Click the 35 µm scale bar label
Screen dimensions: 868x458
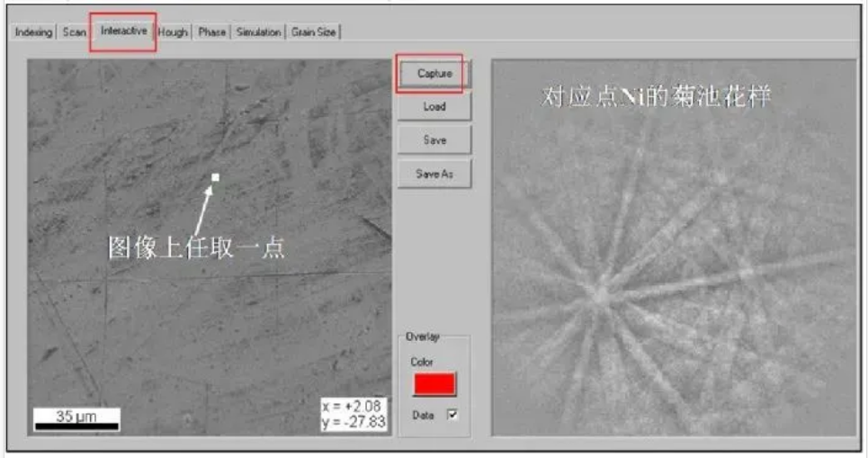76,416
